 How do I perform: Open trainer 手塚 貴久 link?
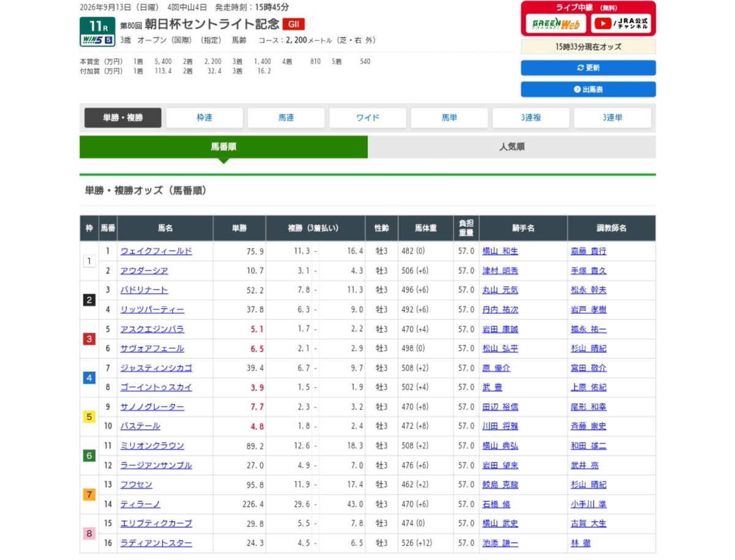(589, 271)
